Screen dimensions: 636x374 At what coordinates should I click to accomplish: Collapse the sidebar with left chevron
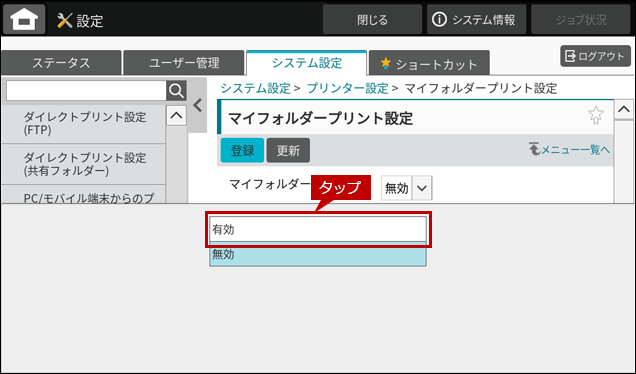tap(198, 105)
